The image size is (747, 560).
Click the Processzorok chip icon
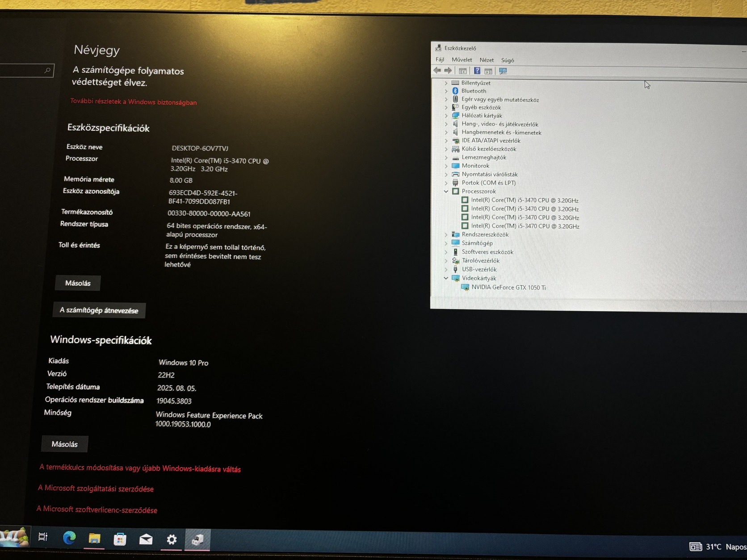pyautogui.click(x=456, y=191)
